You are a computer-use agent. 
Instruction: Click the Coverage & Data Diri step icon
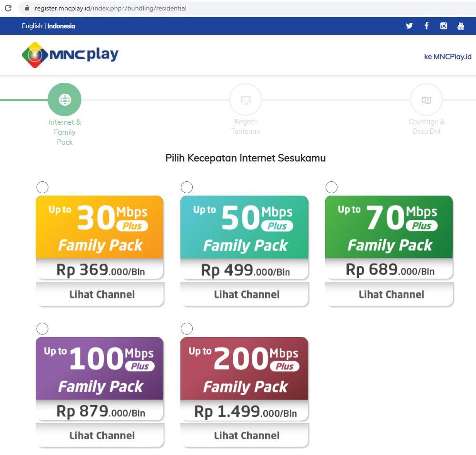pyautogui.click(x=426, y=99)
